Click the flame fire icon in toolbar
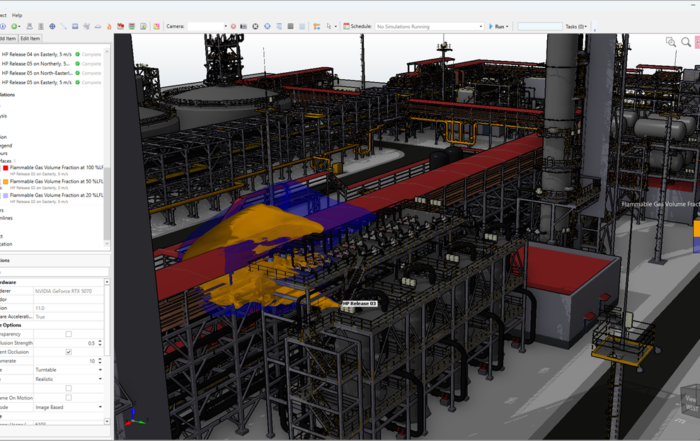Viewport: 700px width, 441px height. (x=109, y=26)
